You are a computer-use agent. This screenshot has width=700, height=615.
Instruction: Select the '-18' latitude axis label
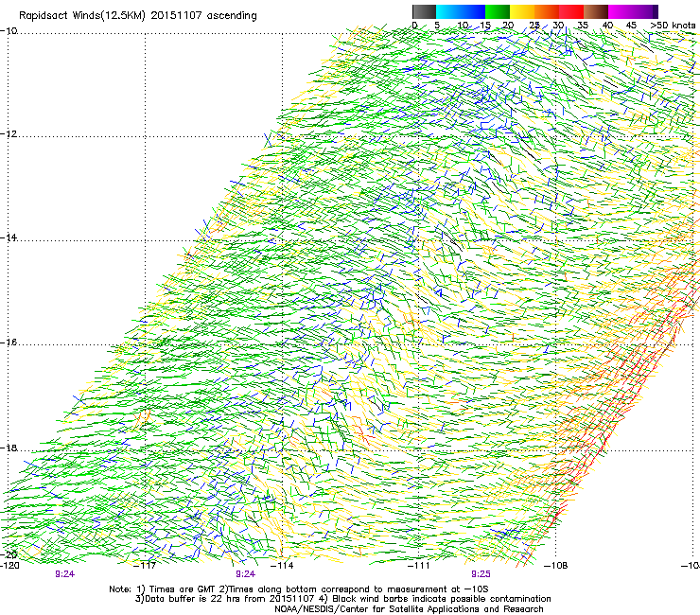(x=9, y=448)
